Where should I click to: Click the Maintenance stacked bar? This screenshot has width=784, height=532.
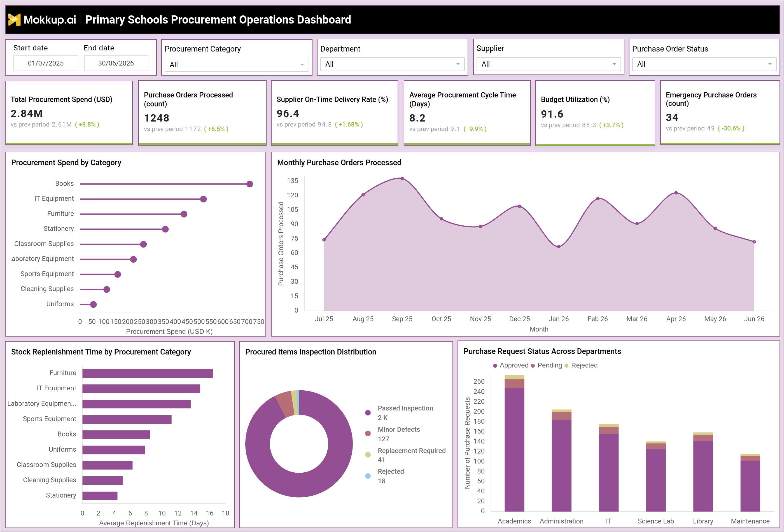coord(750,483)
